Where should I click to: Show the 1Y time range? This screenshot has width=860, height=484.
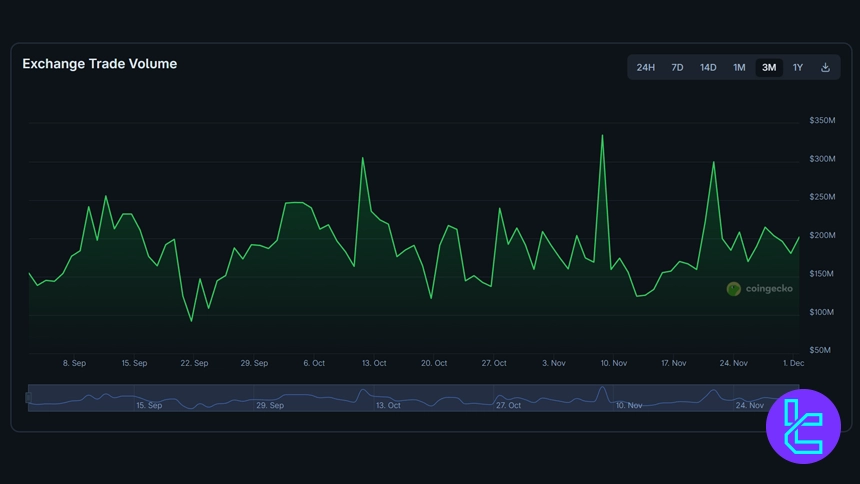tap(797, 67)
